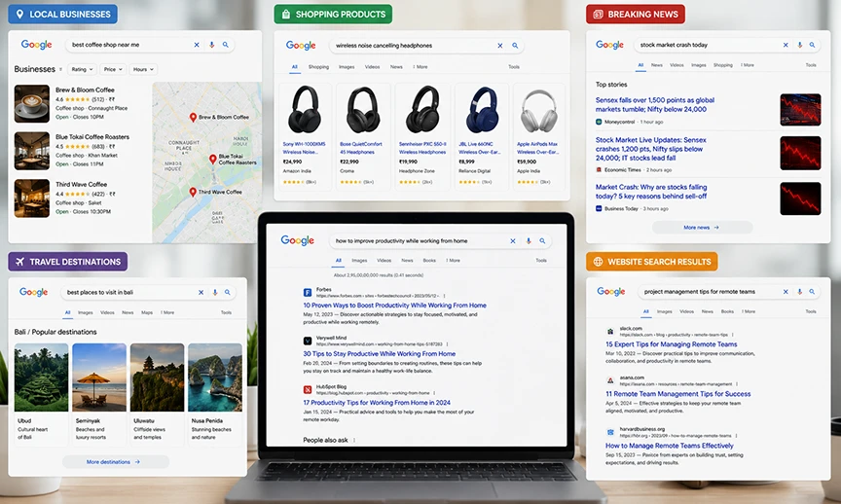This screenshot has width=841, height=504.
Task: Click Third Wave Coffee map pin
Action: point(193,192)
